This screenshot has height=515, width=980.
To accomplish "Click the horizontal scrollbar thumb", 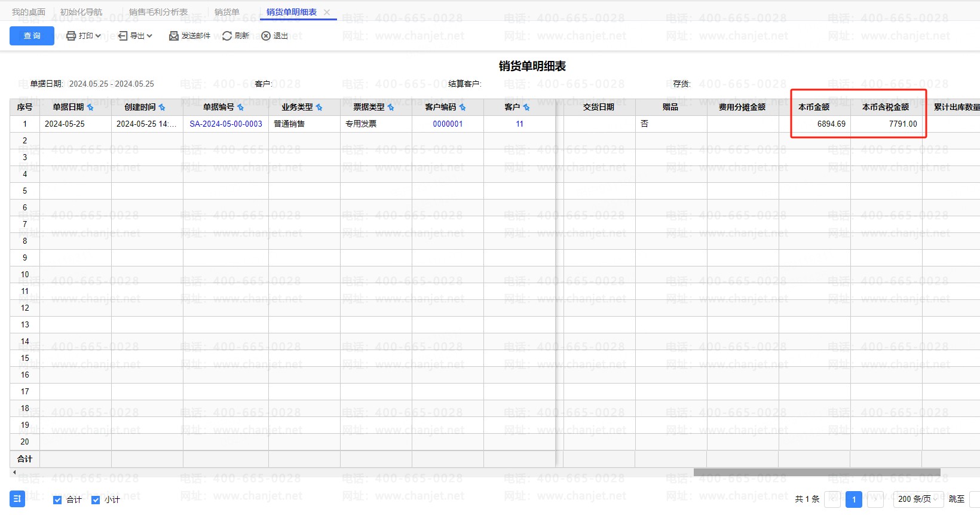I will coord(817,472).
